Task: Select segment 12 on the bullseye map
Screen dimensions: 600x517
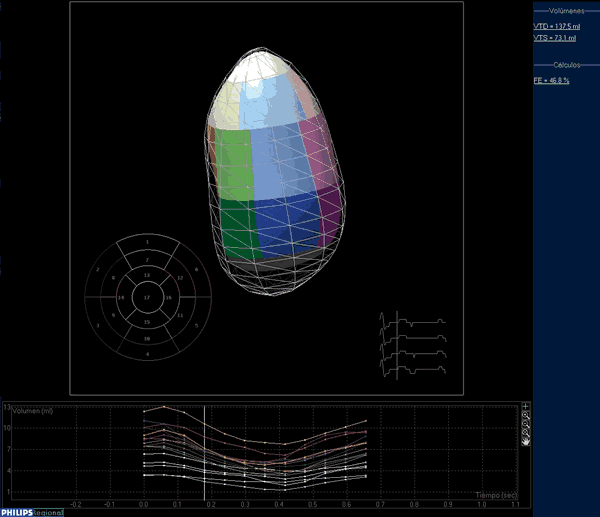Action: (180, 278)
